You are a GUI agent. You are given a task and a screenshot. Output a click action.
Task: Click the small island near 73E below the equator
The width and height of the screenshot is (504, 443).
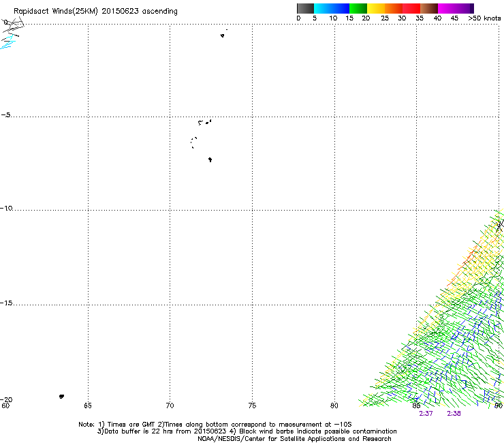tap(223, 35)
